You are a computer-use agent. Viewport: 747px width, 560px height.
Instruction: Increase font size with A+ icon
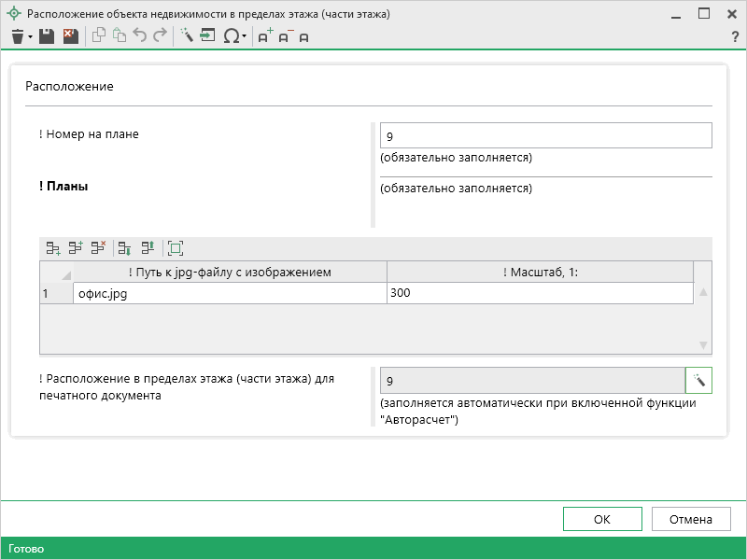[265, 36]
